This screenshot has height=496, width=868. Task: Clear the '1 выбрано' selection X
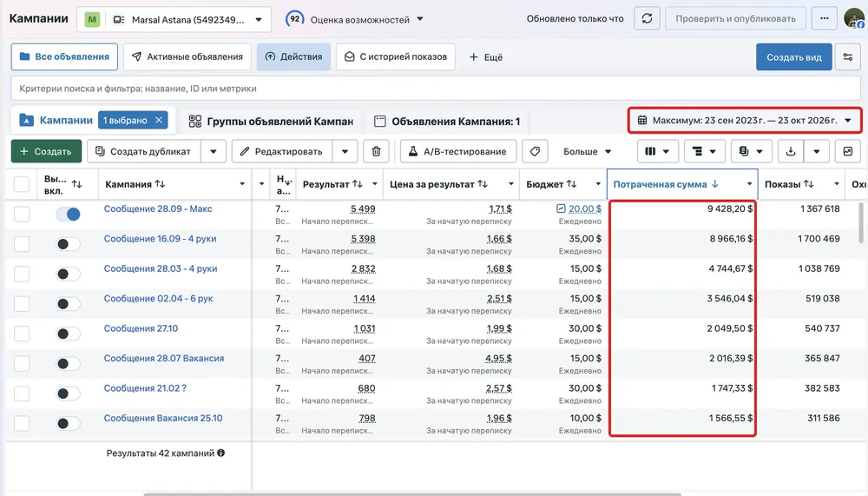(159, 120)
